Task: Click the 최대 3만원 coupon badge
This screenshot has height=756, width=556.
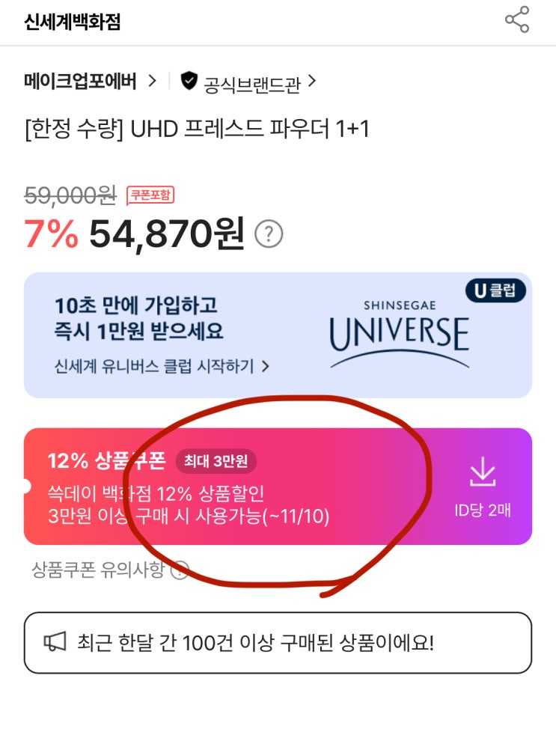Action: pos(216,462)
